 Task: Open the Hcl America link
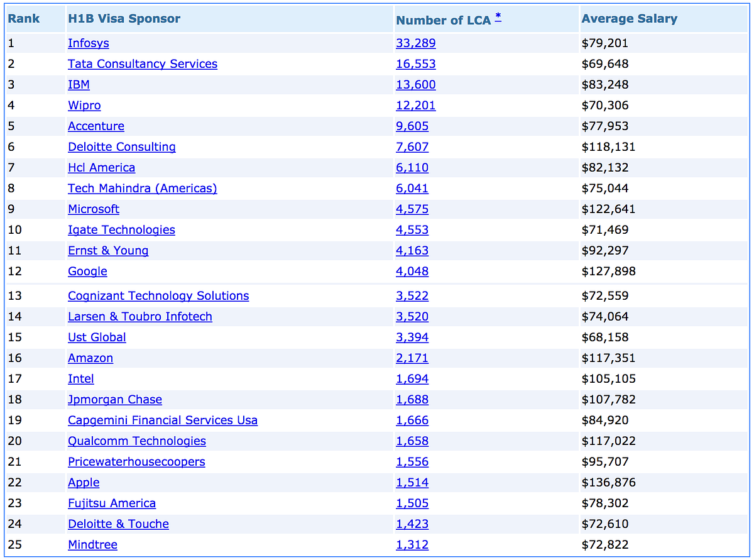point(101,168)
